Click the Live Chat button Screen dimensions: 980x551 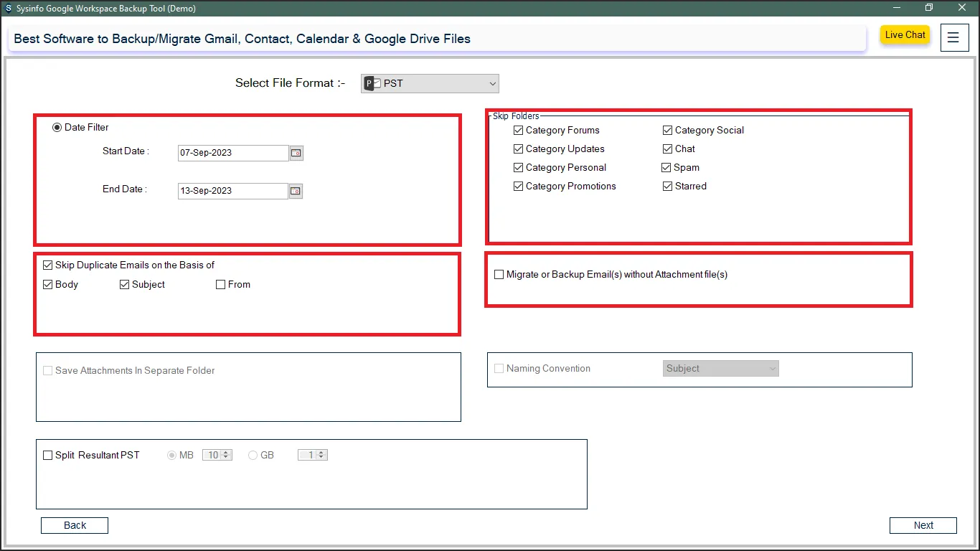tap(905, 35)
